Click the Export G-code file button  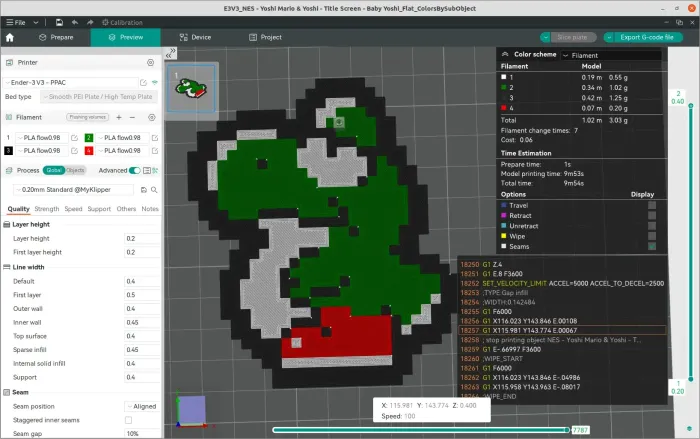647,38
